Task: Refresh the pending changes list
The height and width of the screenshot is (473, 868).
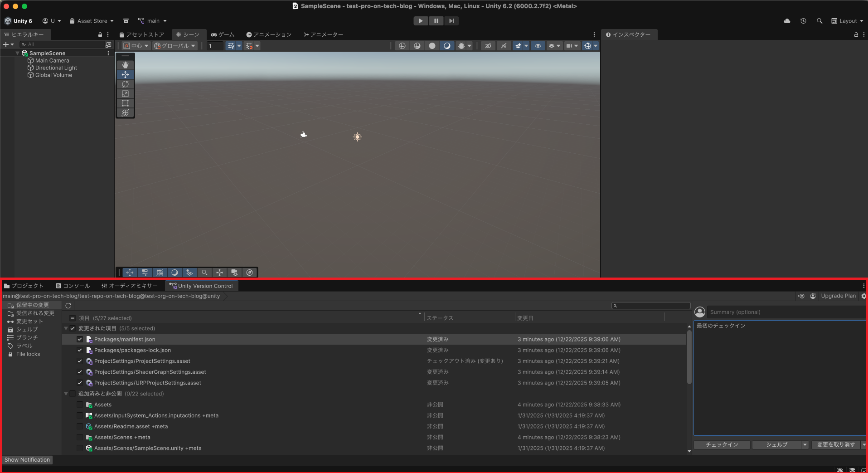Action: (x=68, y=306)
